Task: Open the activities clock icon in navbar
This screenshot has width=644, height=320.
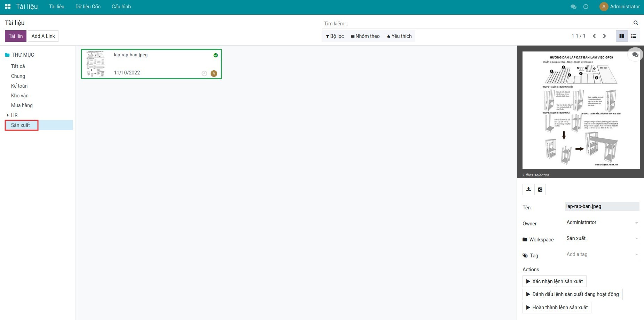Action: 586,7
